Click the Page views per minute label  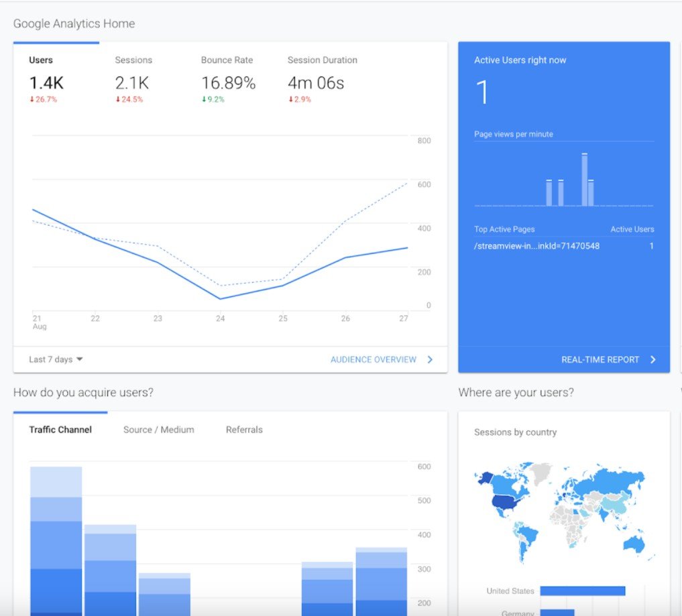[x=513, y=134]
